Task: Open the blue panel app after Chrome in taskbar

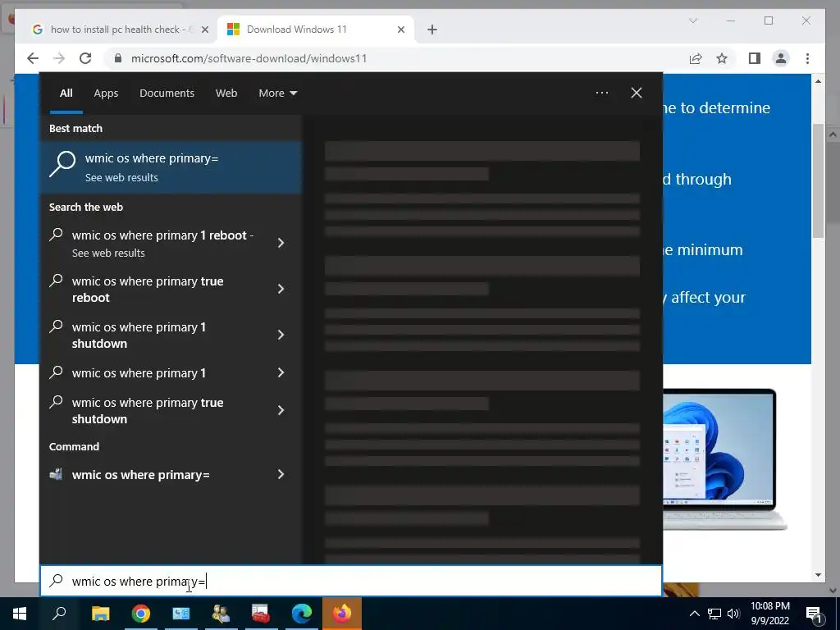Action: [x=181, y=614]
